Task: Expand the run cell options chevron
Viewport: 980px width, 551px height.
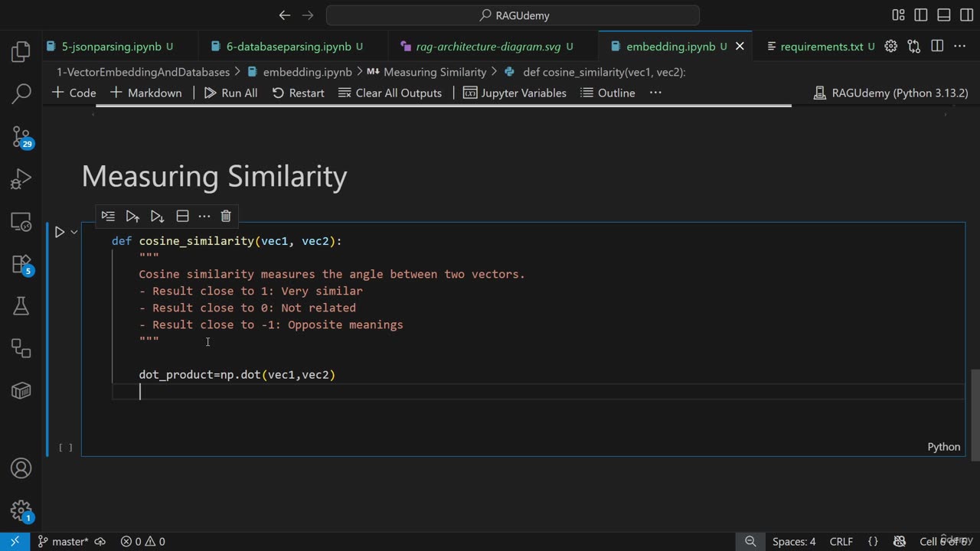Action: 74,232
